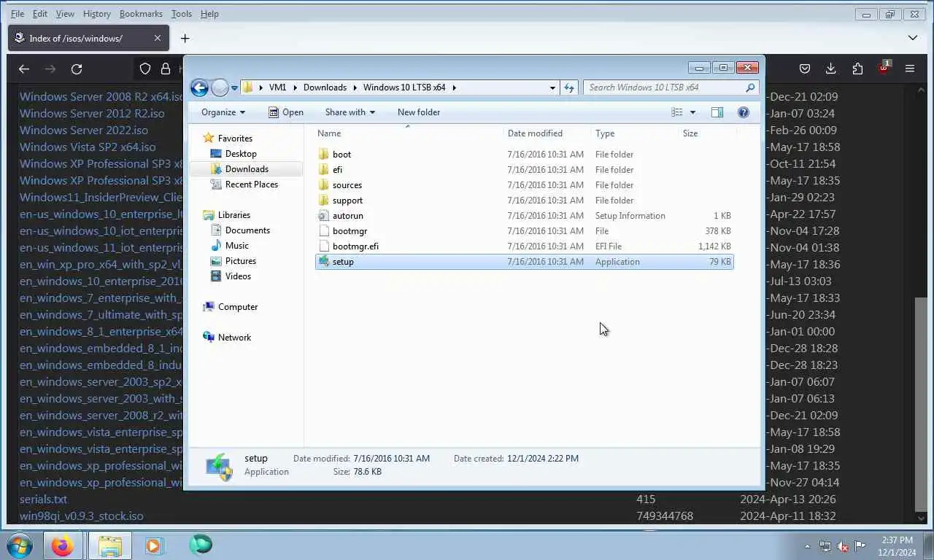Reload the Firefox page
Screen dimensions: 934x560
[x=77, y=69]
